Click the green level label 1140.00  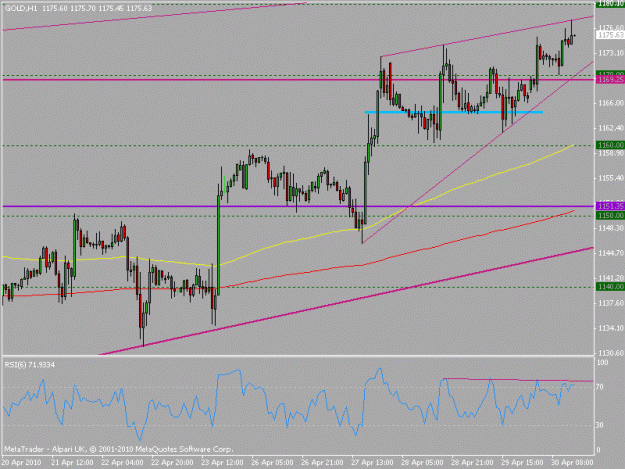pos(610,287)
